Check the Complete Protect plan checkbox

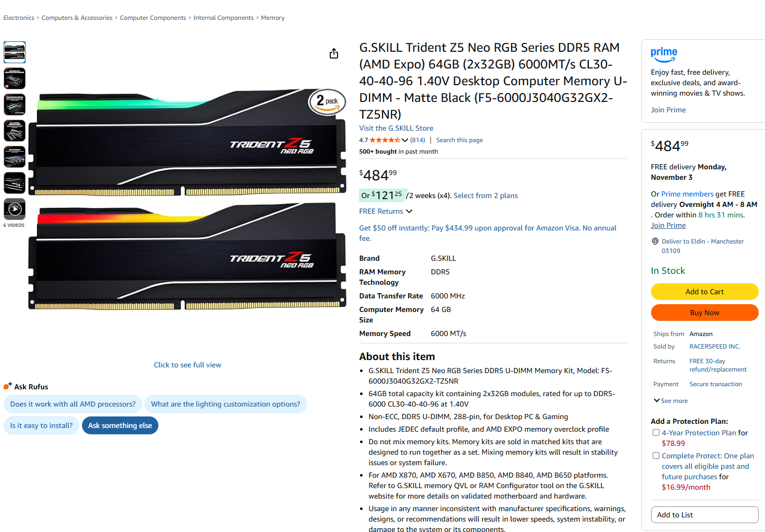pos(656,456)
